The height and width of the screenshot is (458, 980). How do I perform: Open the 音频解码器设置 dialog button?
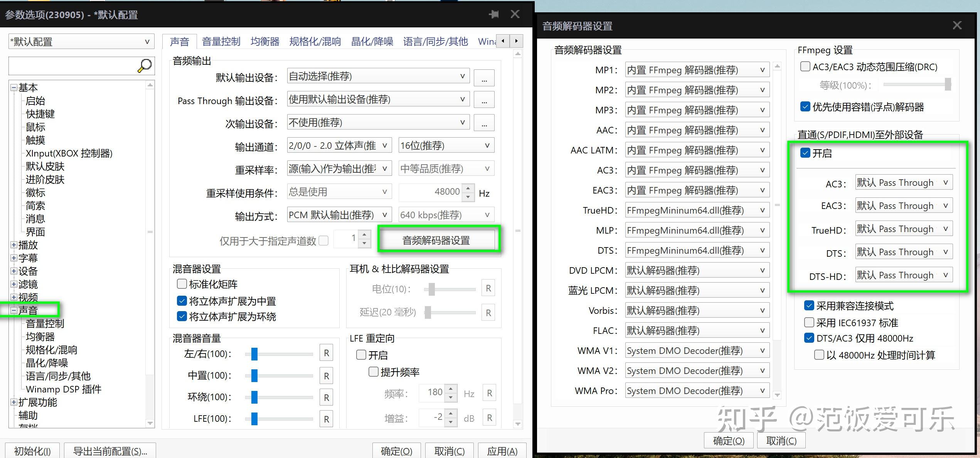[439, 240]
